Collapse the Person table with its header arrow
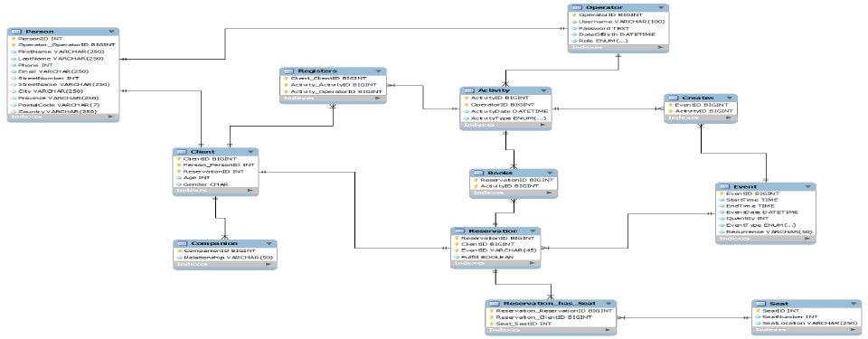The width and height of the screenshot is (868, 339). (112, 33)
